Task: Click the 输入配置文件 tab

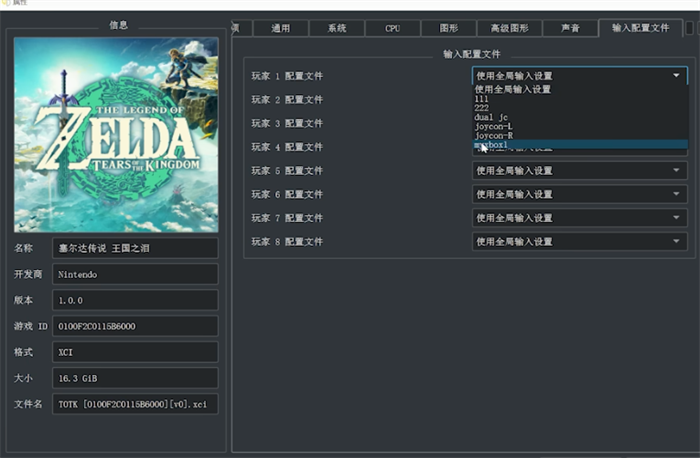Action: [640, 28]
